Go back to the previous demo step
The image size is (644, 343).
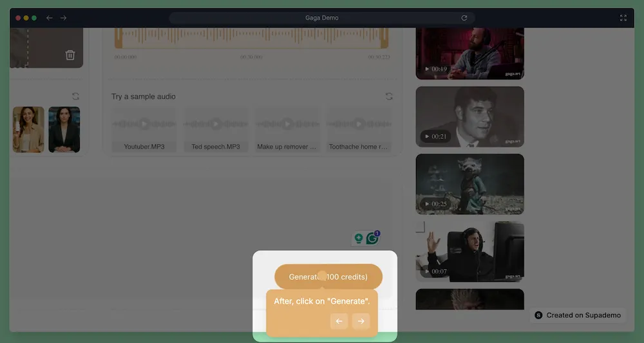(339, 321)
